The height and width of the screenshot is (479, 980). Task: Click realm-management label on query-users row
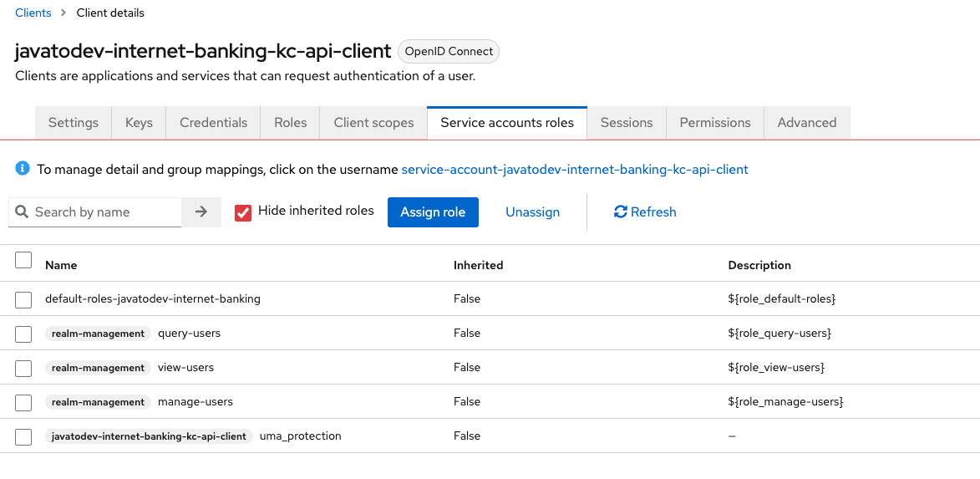pyautogui.click(x=98, y=334)
